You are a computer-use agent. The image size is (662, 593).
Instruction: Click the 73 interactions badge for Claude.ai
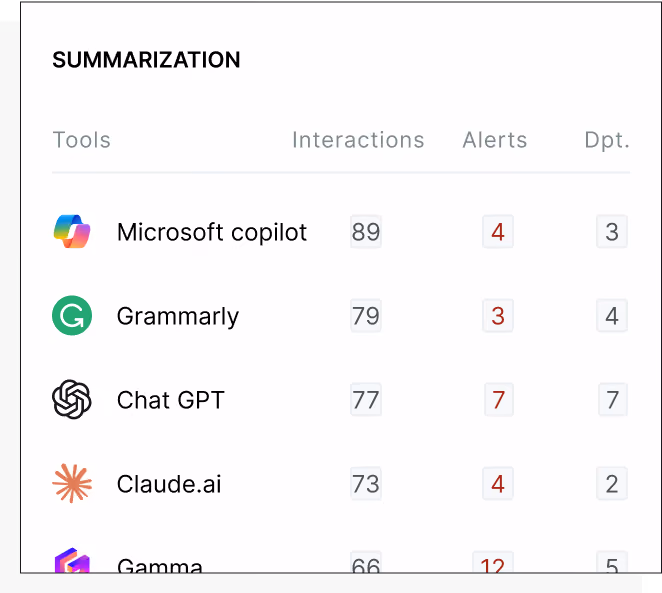coord(366,484)
